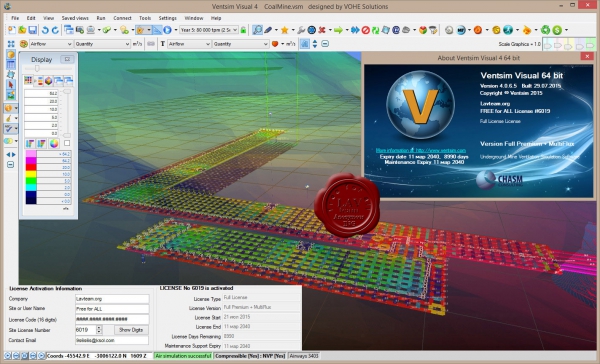Screen dimensions: 600x364
Task: Click the left blue arrow in the sidebar
Action: click(8, 154)
